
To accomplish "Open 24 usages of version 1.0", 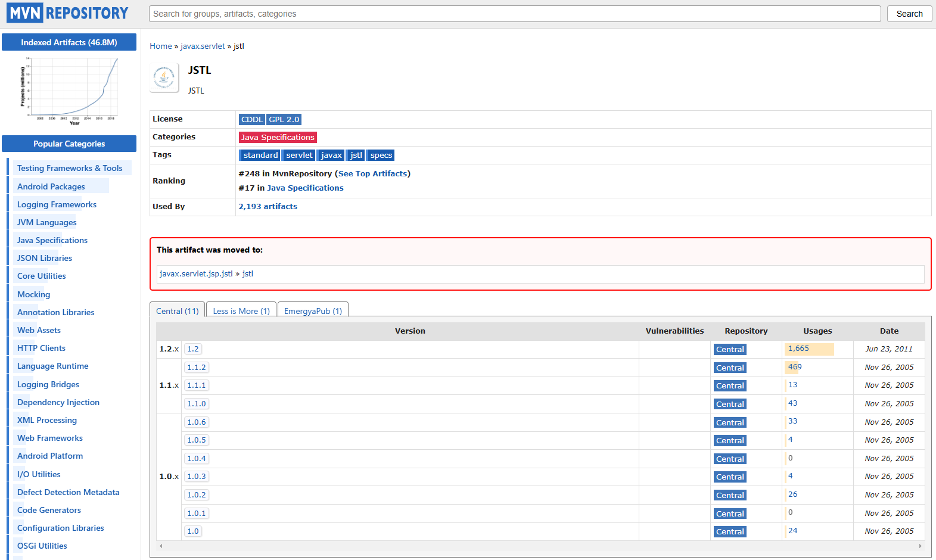I will (x=792, y=531).
